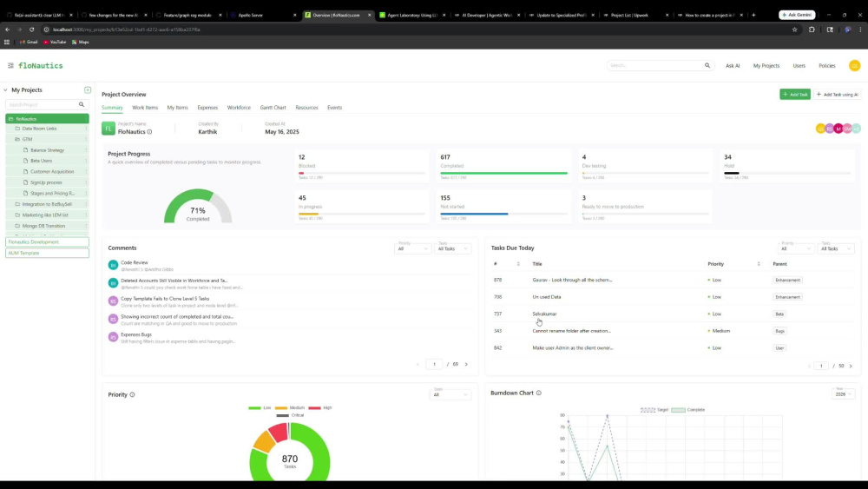Viewport: 868px width, 489px height.
Task: Switch to the Events tab
Action: pos(334,108)
